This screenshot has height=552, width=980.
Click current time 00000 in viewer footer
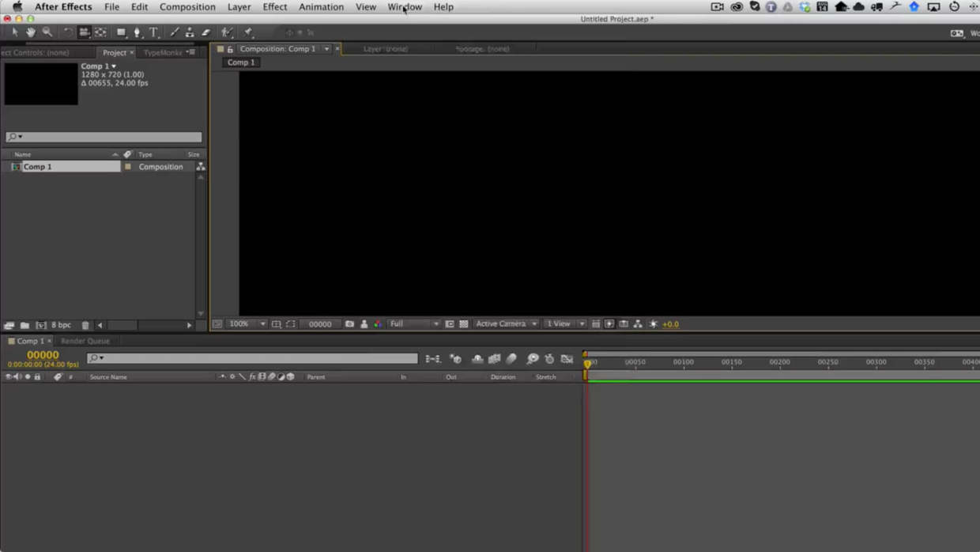320,323
